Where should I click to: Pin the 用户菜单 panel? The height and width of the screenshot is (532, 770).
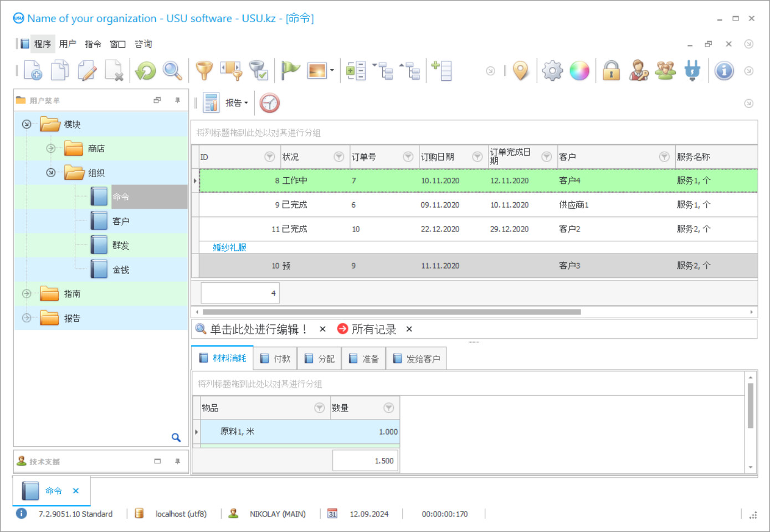pyautogui.click(x=177, y=100)
